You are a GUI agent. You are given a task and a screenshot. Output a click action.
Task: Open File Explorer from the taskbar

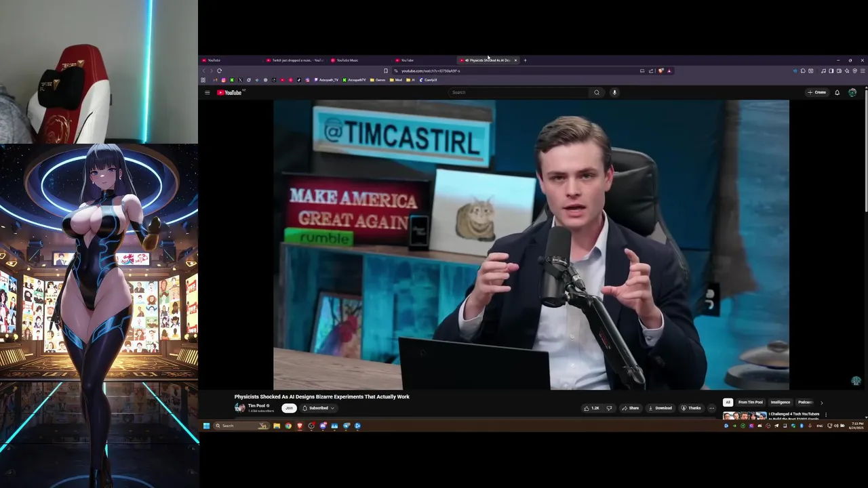pyautogui.click(x=277, y=426)
